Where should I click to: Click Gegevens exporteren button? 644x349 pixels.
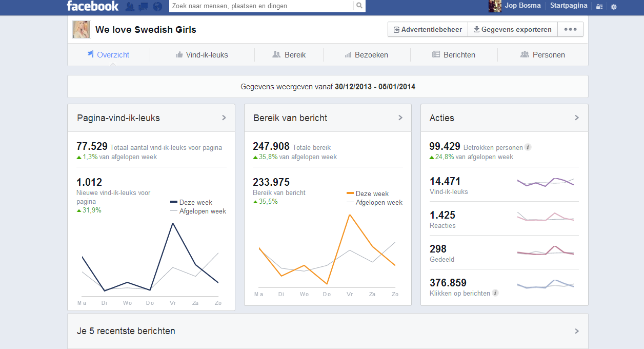click(512, 30)
